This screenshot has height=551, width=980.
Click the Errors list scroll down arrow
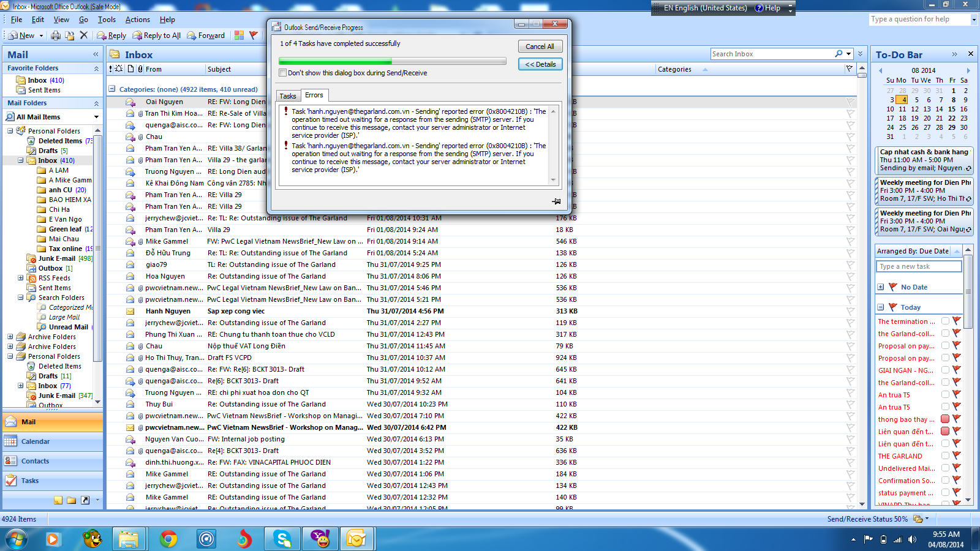click(553, 180)
